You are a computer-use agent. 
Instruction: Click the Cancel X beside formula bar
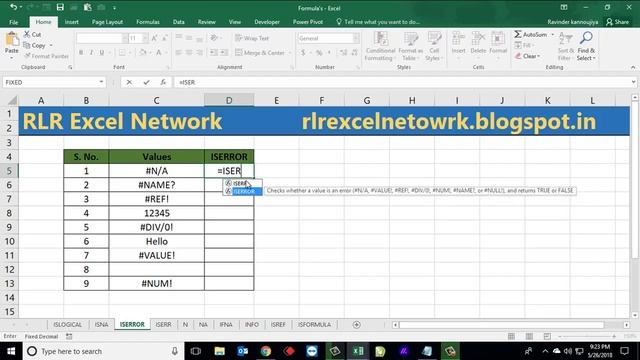(x=129, y=82)
